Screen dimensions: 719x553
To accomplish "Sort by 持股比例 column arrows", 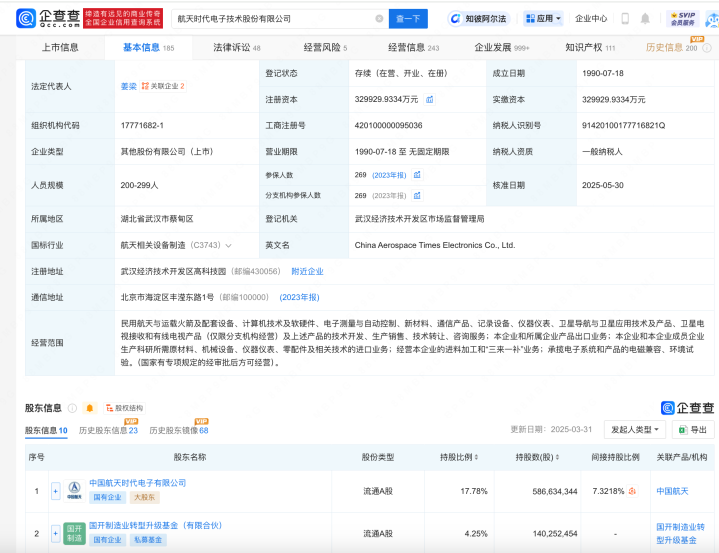I will [x=476, y=457].
